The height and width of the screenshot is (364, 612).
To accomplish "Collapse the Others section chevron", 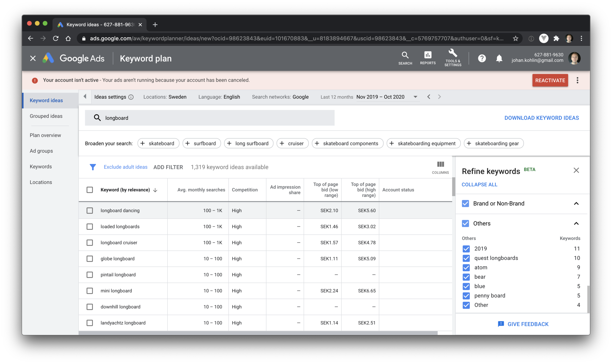I will [x=576, y=224].
